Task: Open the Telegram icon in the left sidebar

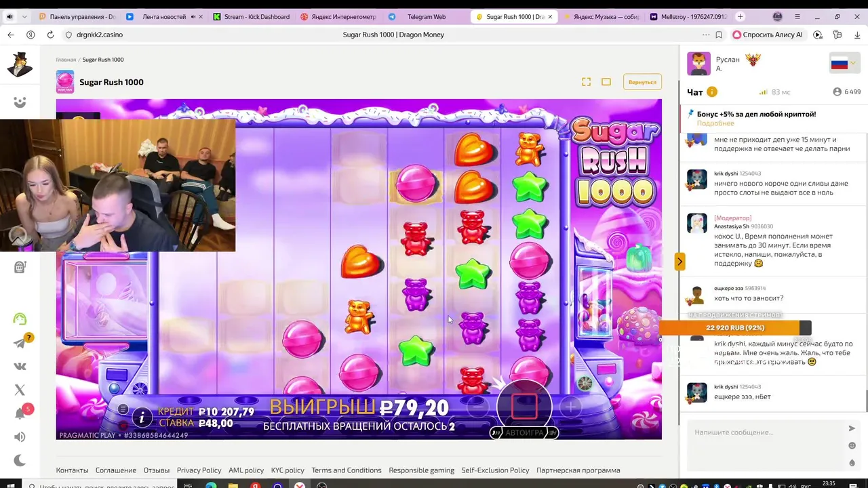Action: [20, 344]
